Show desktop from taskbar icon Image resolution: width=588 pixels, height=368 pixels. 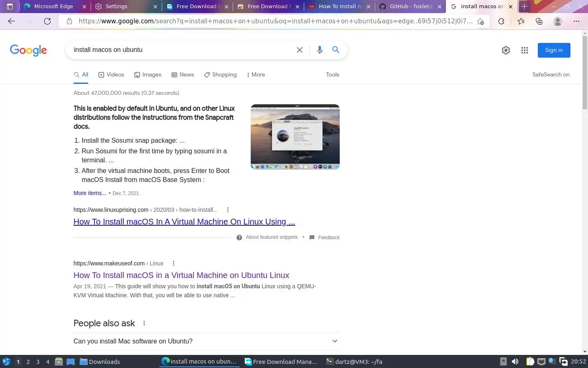point(71,361)
